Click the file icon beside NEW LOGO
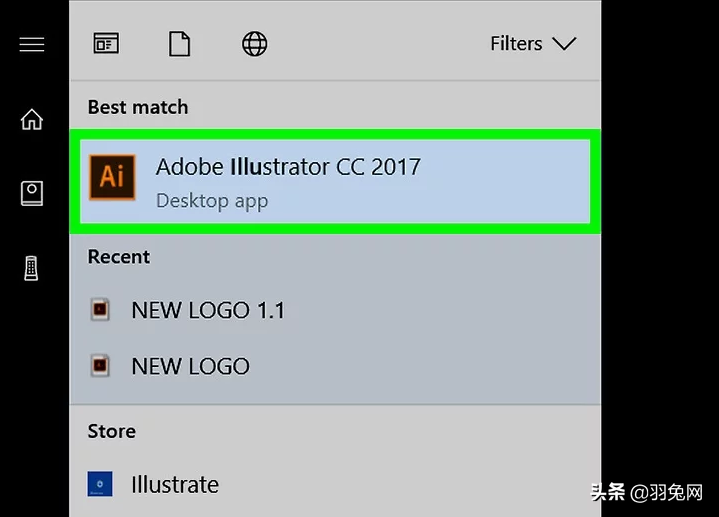The width and height of the screenshot is (719, 517). (99, 366)
